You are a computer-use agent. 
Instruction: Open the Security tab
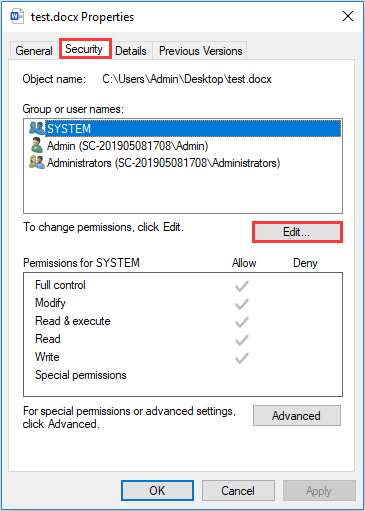(84, 49)
